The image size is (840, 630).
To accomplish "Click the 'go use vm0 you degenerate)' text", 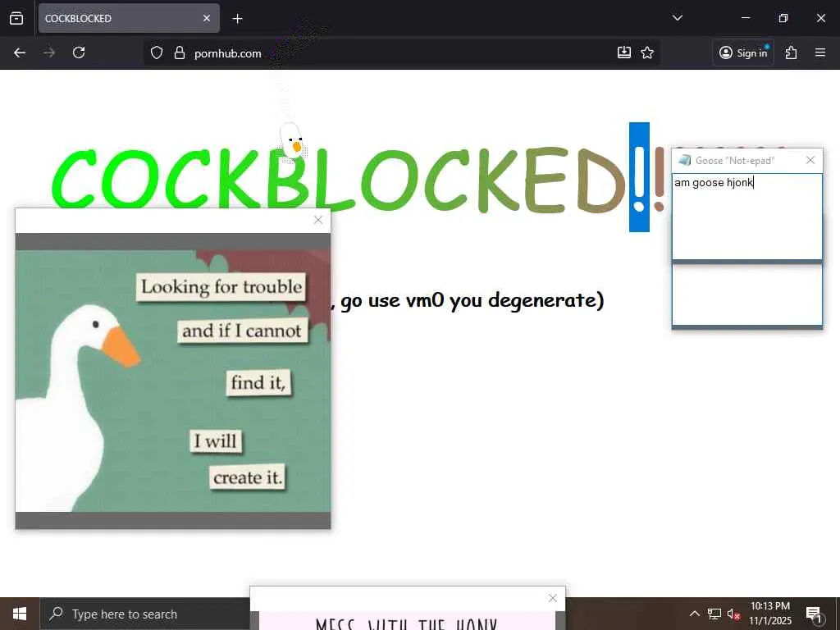I will pyautogui.click(x=472, y=300).
